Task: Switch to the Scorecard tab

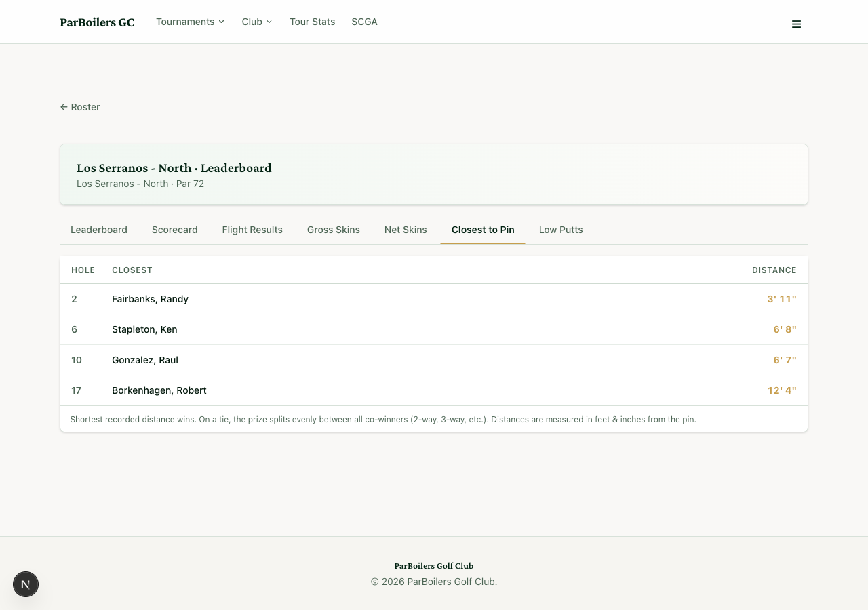Action: pyautogui.click(x=175, y=230)
